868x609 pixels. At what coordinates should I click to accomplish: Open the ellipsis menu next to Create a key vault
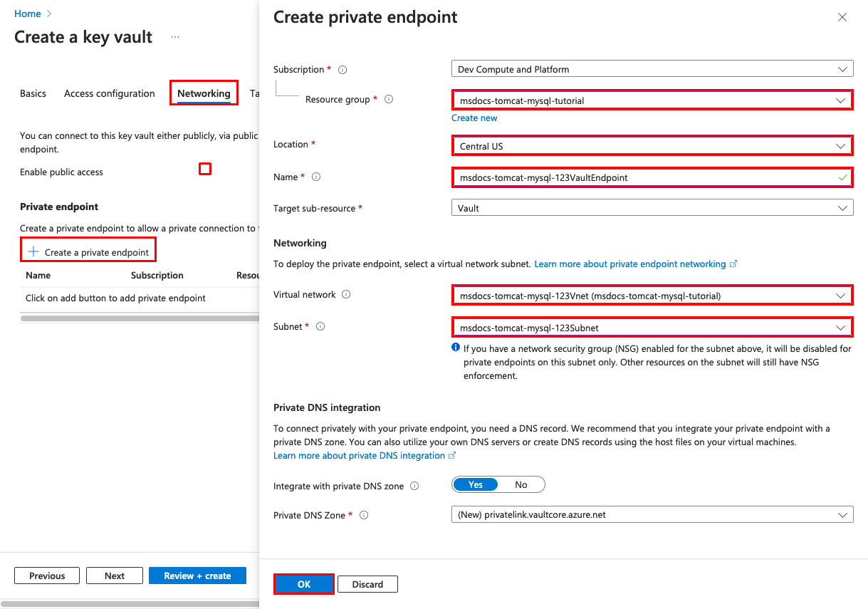pyautogui.click(x=174, y=37)
